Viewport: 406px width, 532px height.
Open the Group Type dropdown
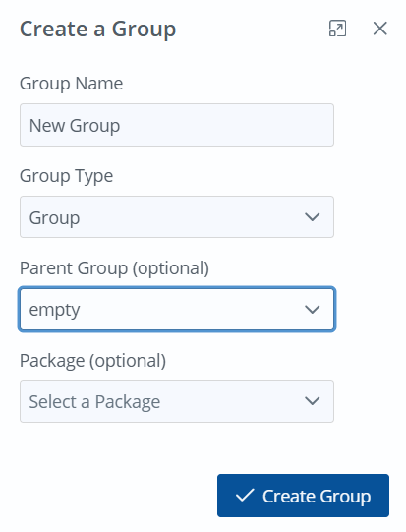[x=177, y=216]
